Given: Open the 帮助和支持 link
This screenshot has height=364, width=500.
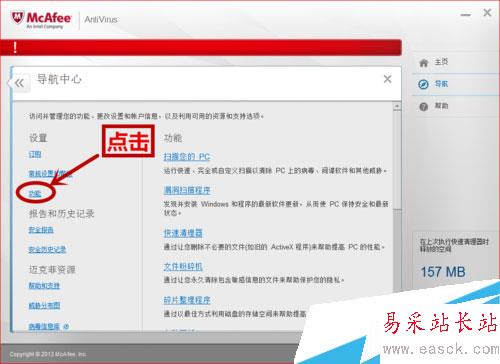Looking at the screenshot, I should (x=44, y=285).
